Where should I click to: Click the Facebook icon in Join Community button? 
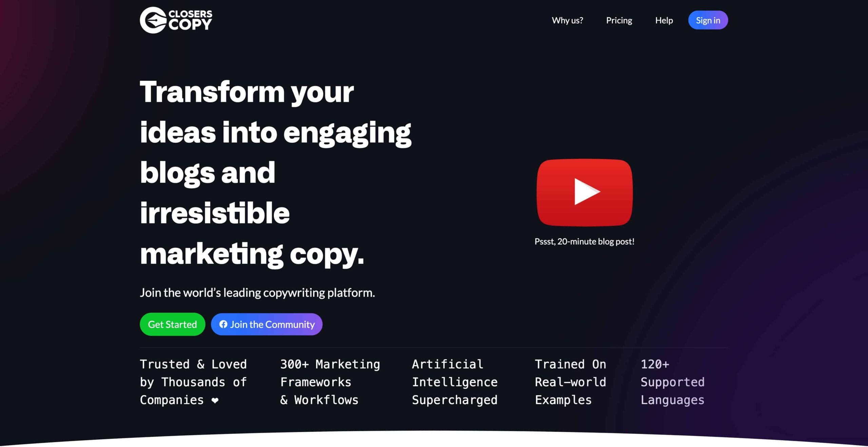pyautogui.click(x=223, y=324)
